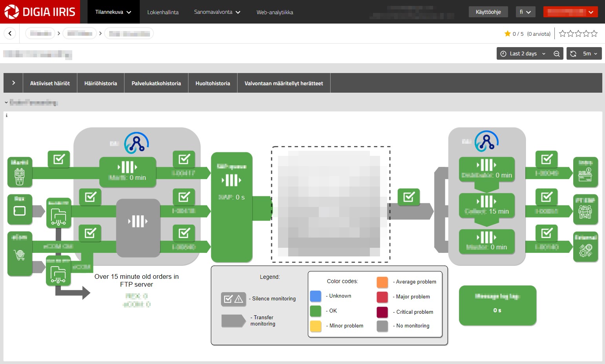Click the lower FTP folder node
This screenshot has height=364, width=605.
(58, 271)
